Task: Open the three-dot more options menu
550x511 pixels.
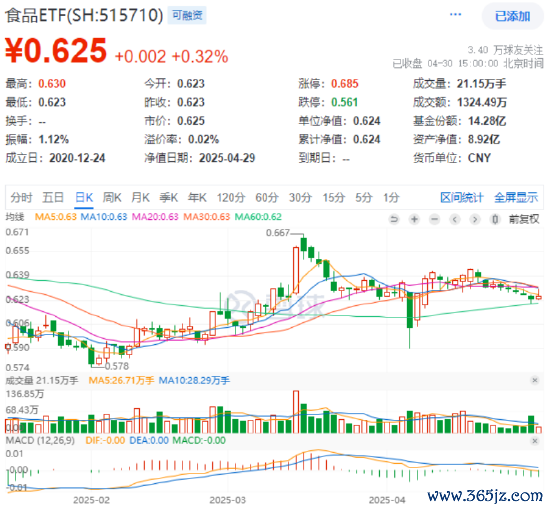Action: click(x=455, y=15)
